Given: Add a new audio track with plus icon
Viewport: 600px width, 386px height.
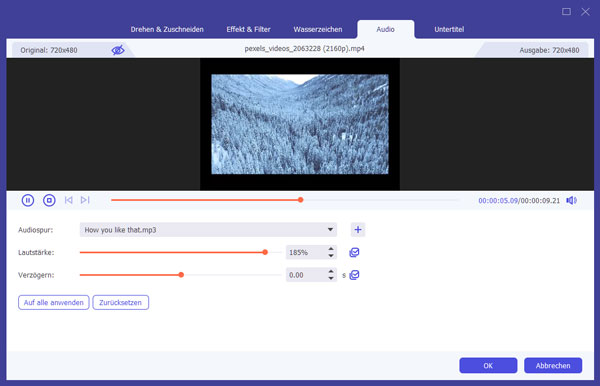Looking at the screenshot, I should click(358, 230).
